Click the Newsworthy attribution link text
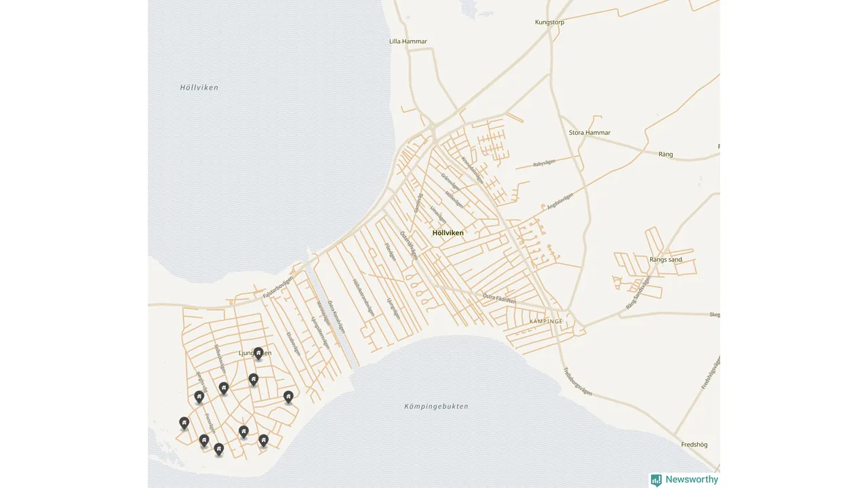This screenshot has width=868, height=488. point(691,480)
